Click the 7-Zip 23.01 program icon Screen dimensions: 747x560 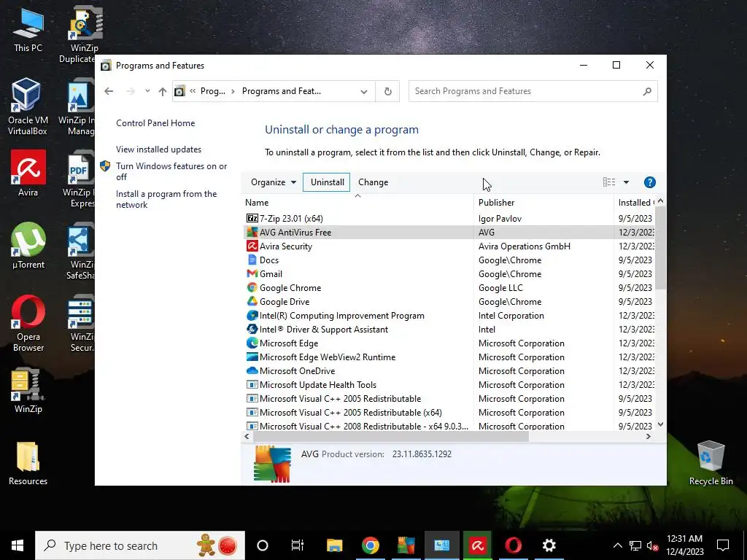tap(252, 218)
